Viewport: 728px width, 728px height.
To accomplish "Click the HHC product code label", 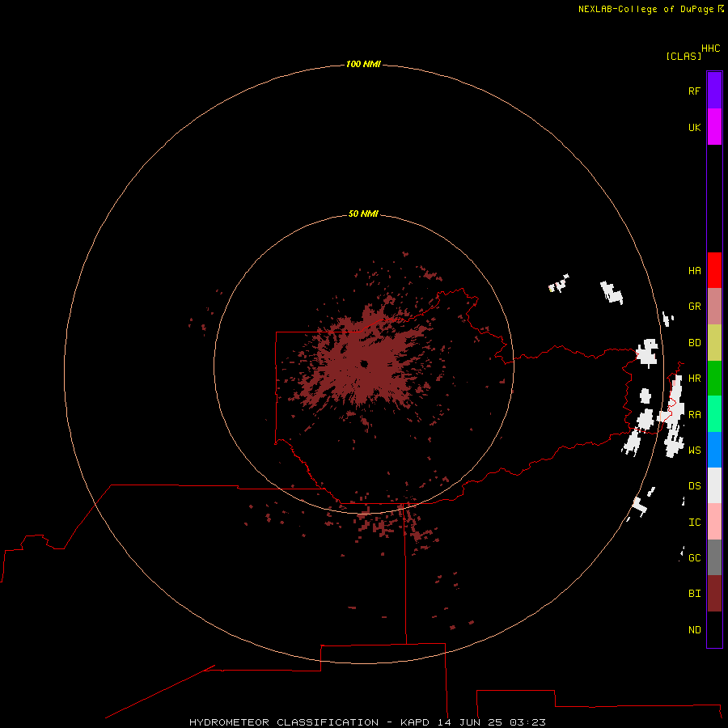I will (x=711, y=48).
